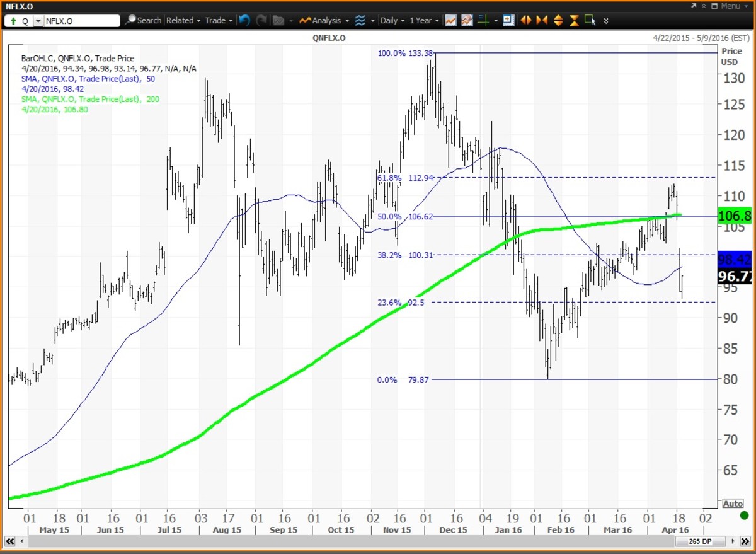756x554 pixels.
Task: Click the vertical expand orange arrows icon
Action: (x=558, y=20)
